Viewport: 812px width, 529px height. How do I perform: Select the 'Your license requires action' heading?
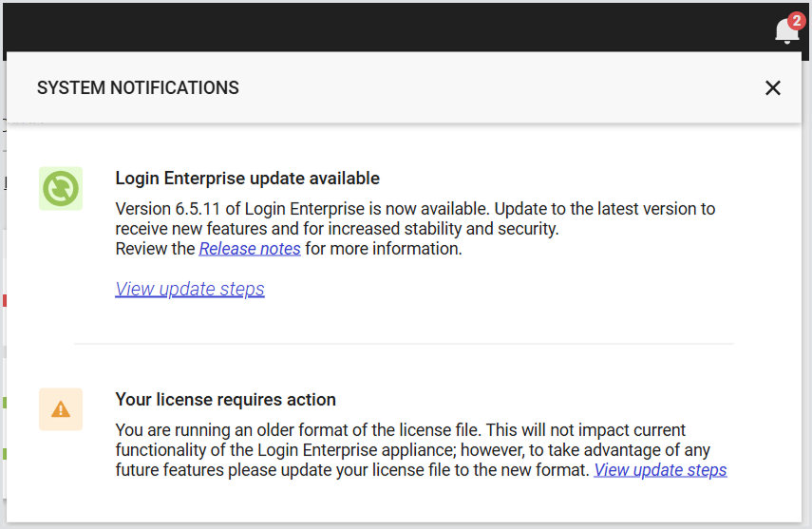click(226, 400)
